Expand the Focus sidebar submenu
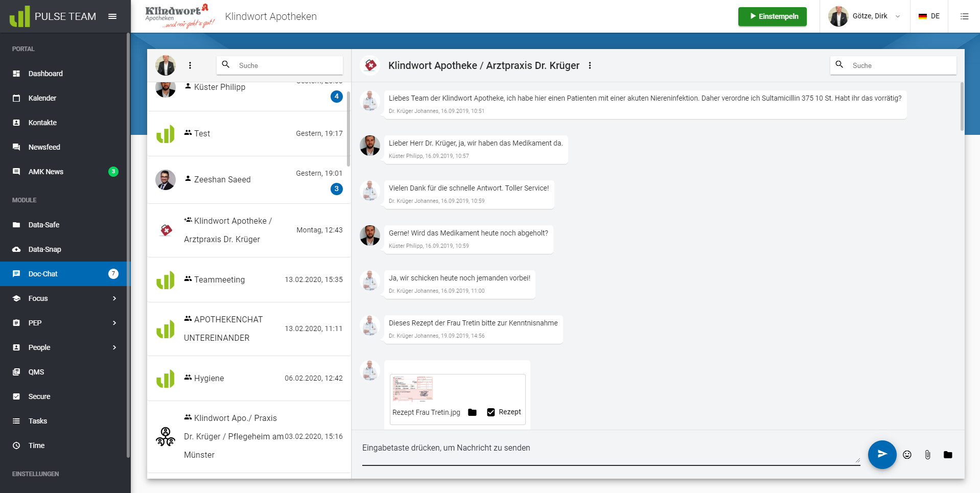The image size is (980, 493). coord(114,298)
